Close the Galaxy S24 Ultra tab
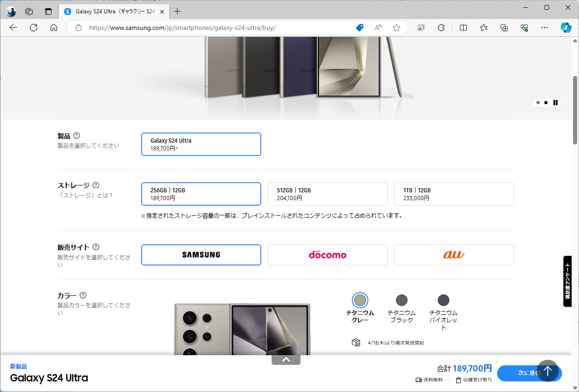 coord(162,12)
